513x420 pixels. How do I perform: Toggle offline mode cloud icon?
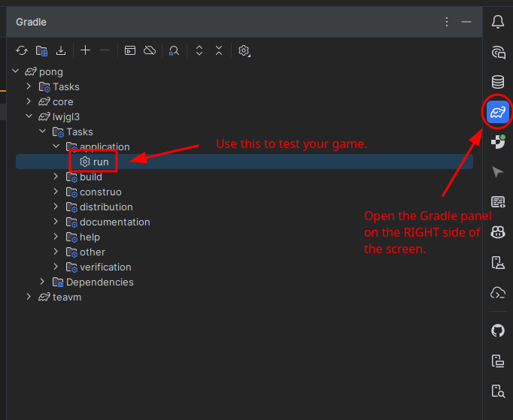[150, 50]
